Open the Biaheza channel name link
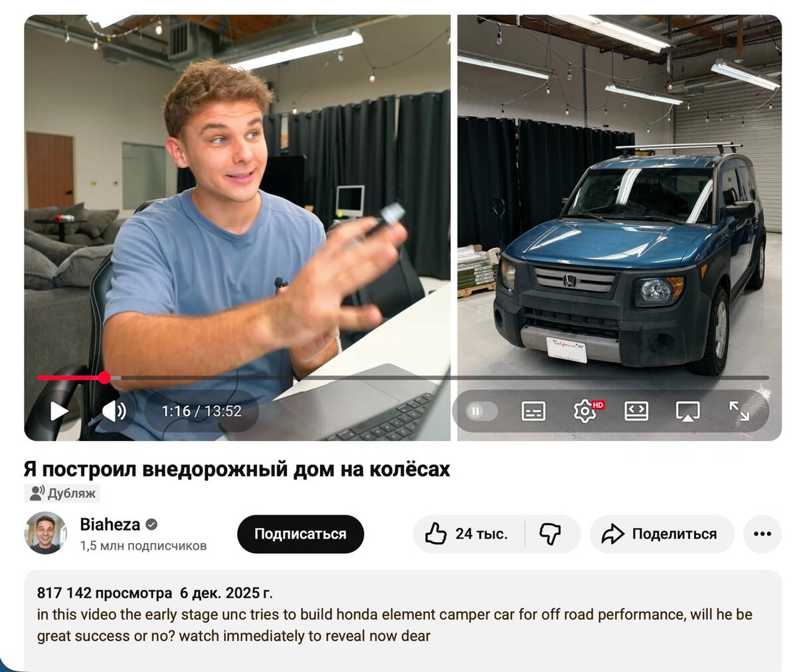The width and height of the screenshot is (797, 672). (110, 525)
